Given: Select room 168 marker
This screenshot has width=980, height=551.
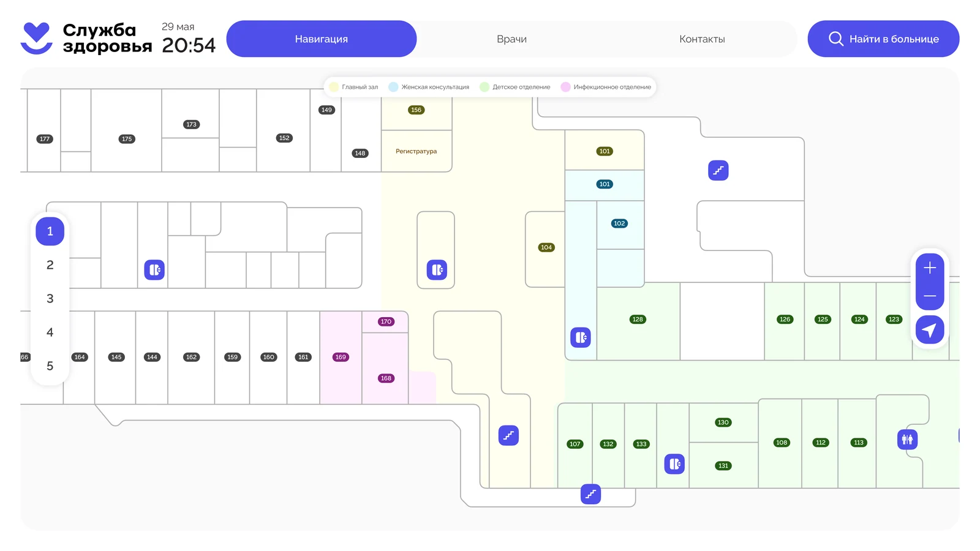Looking at the screenshot, I should tap(386, 378).
